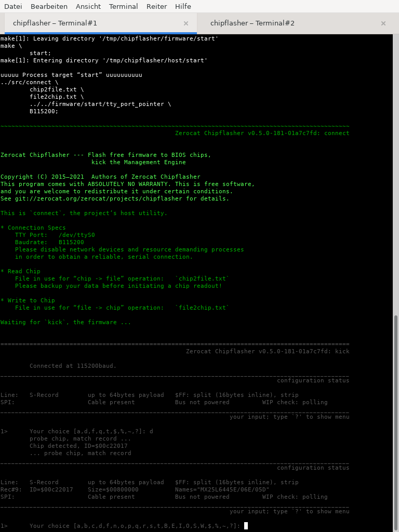Click the '/dev/ttyS0' TTY port text
The height and width of the screenshot is (532, 399).
[77, 235]
